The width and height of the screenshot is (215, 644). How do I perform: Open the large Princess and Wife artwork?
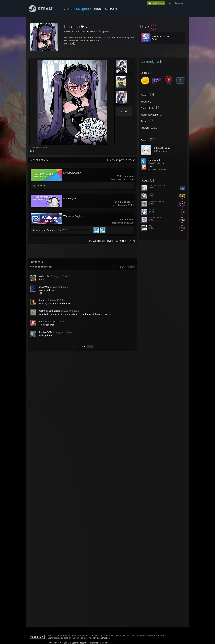click(x=72, y=102)
